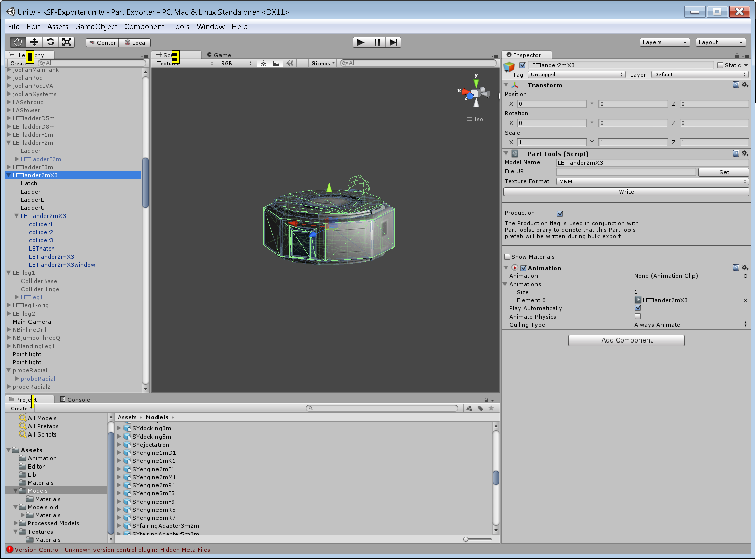Click Add Component button
756x559 pixels.
pyautogui.click(x=626, y=340)
